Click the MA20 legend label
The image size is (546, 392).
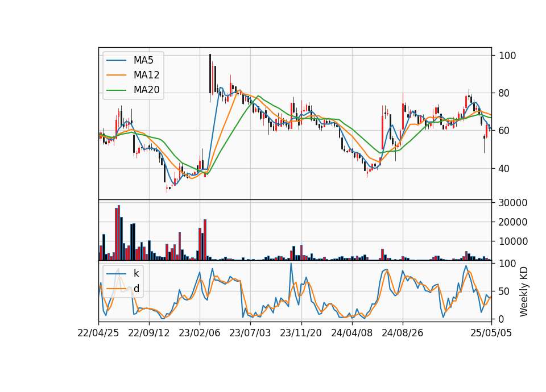pyautogui.click(x=146, y=90)
